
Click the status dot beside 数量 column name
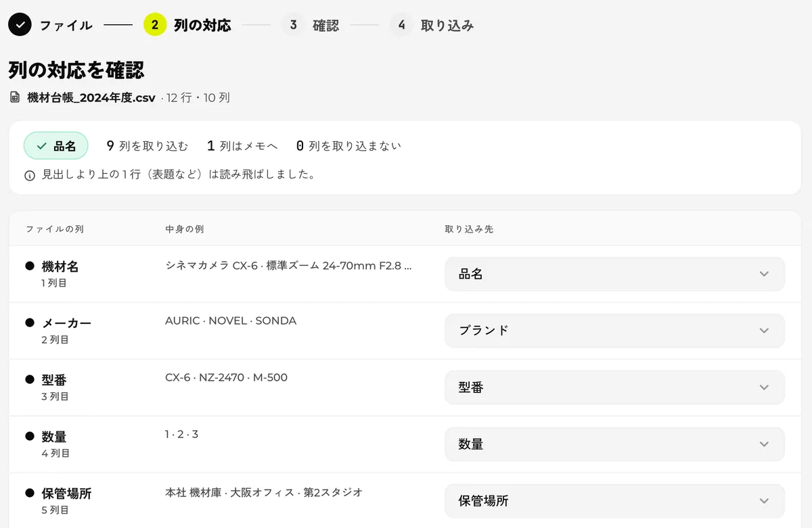[x=30, y=437]
